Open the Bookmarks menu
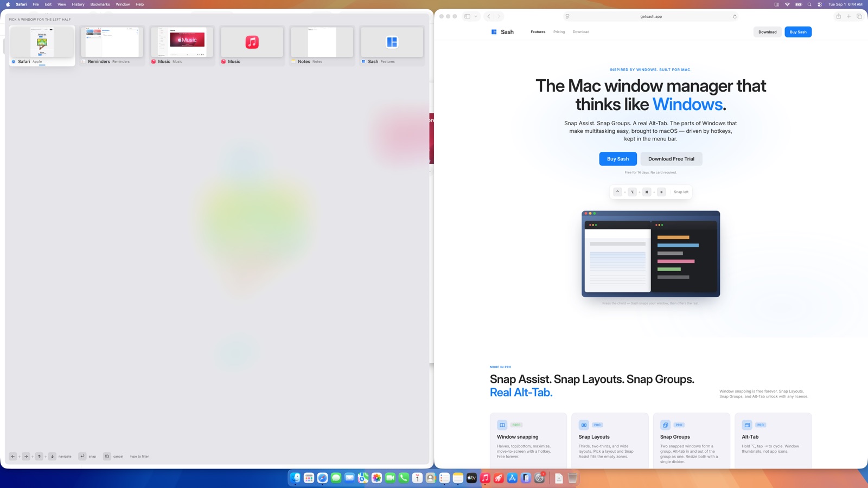 click(x=100, y=4)
